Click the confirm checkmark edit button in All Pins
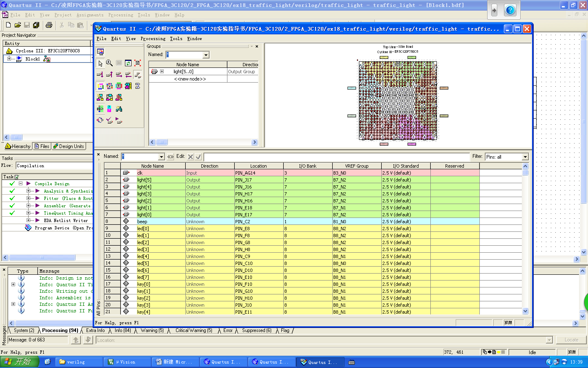This screenshot has width=588, height=368. (198, 157)
